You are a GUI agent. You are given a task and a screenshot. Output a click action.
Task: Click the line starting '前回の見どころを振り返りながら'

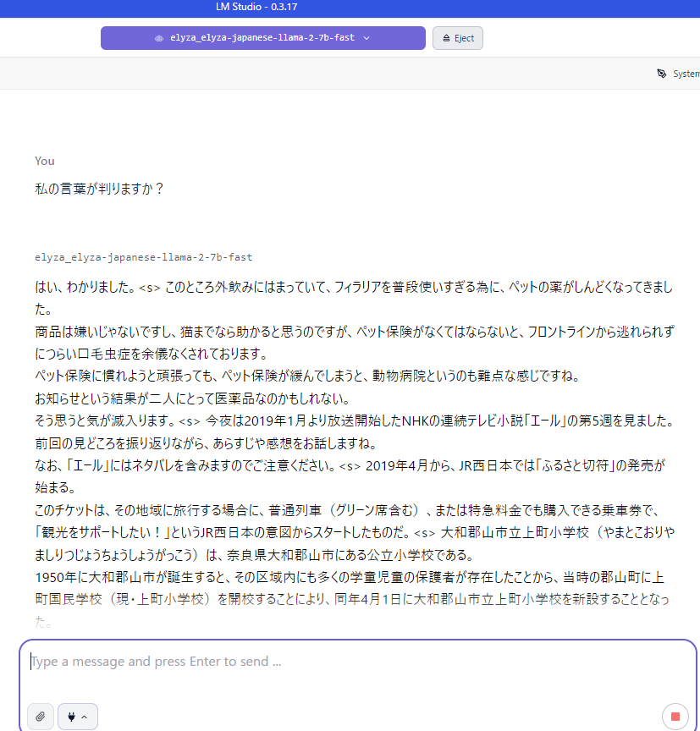(207, 442)
